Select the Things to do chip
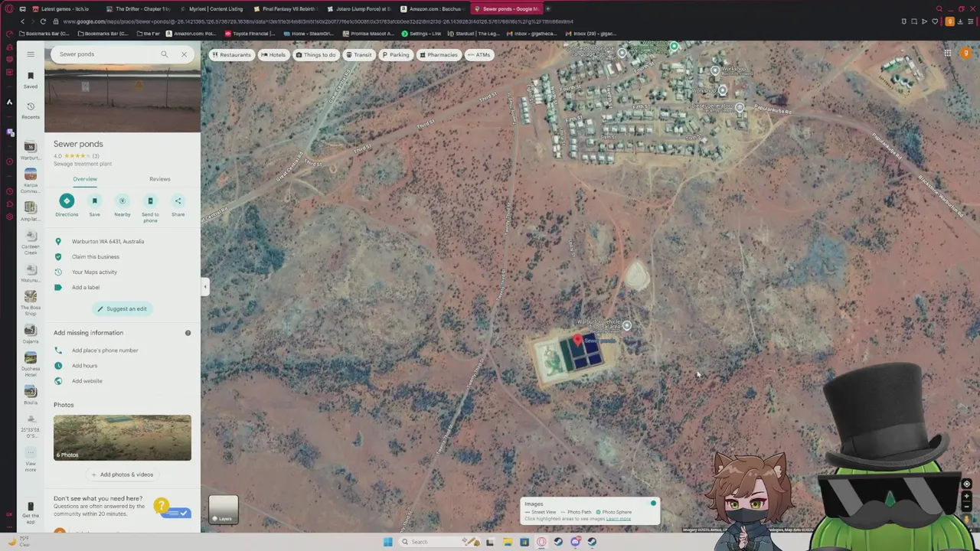Viewport: 980px width, 551px height. tap(315, 54)
